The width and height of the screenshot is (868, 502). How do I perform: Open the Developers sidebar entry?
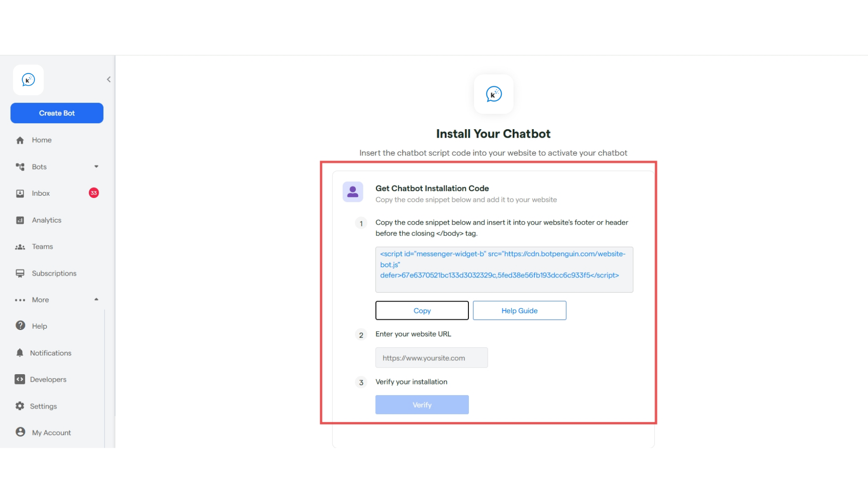click(48, 379)
